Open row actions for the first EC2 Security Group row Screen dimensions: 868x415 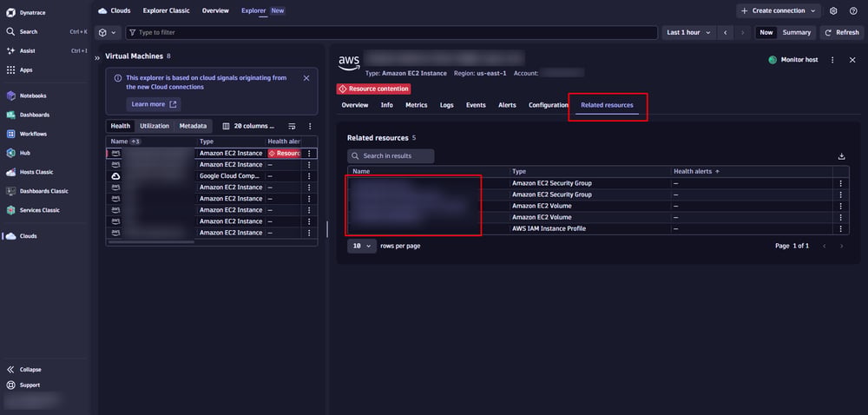840,183
